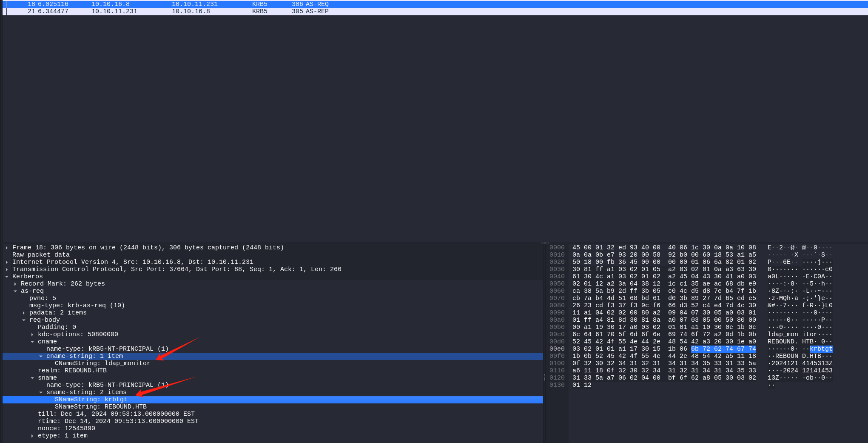
Task: Select Padding: 0 field
Action: click(273, 327)
